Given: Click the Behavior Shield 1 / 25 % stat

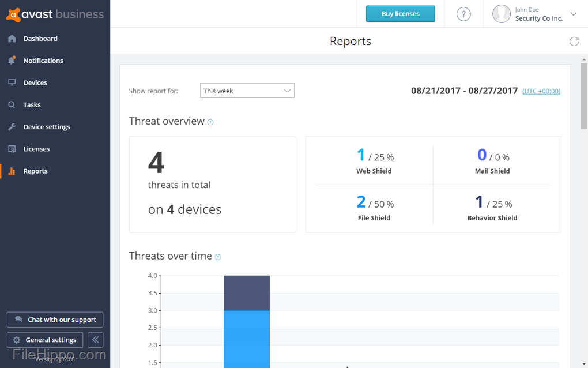Looking at the screenshot, I should (492, 208).
